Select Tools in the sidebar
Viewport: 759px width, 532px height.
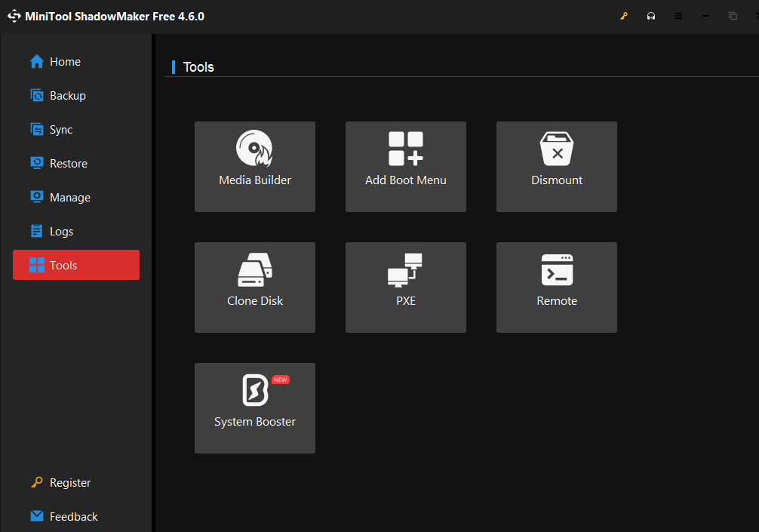[76, 265]
